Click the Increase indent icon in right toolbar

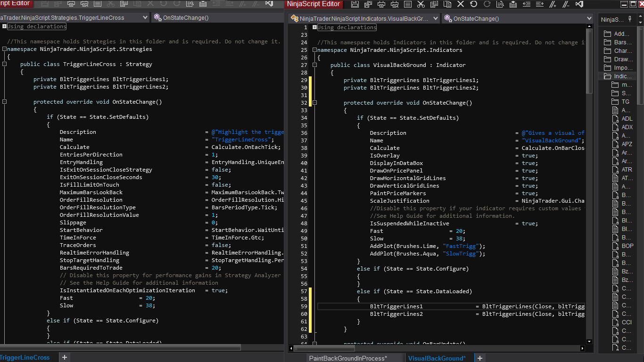539,4
